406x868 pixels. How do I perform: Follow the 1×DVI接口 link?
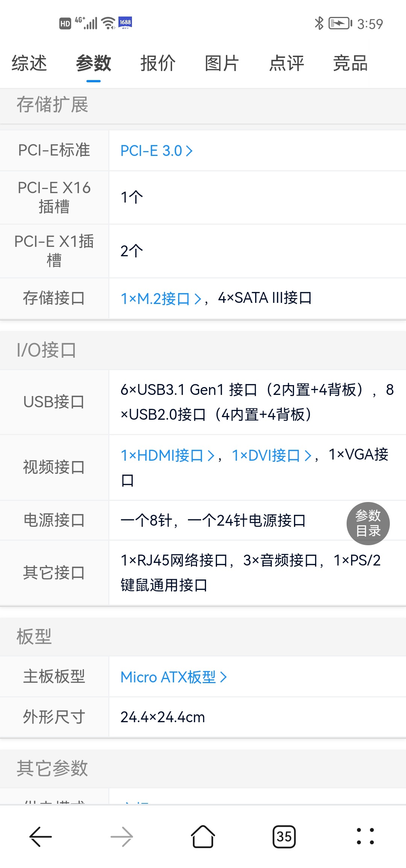pyautogui.click(x=271, y=455)
